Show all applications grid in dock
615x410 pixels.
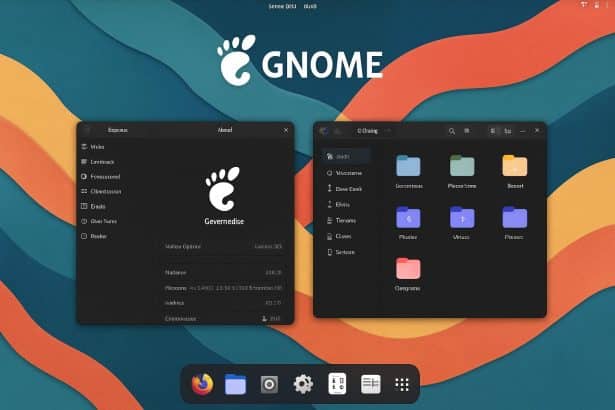(x=403, y=384)
